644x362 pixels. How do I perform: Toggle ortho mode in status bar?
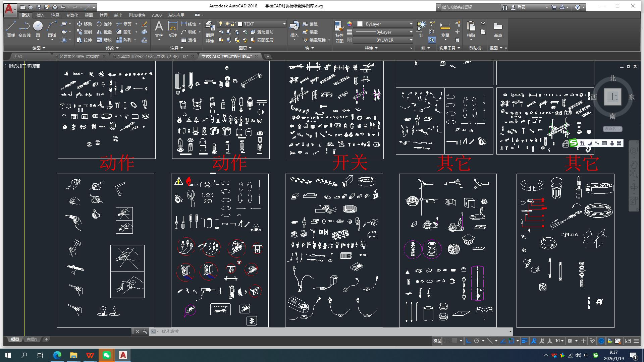(x=469, y=341)
